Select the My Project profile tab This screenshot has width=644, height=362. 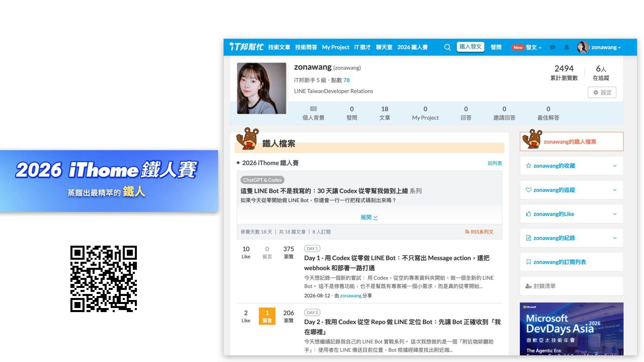coord(425,113)
